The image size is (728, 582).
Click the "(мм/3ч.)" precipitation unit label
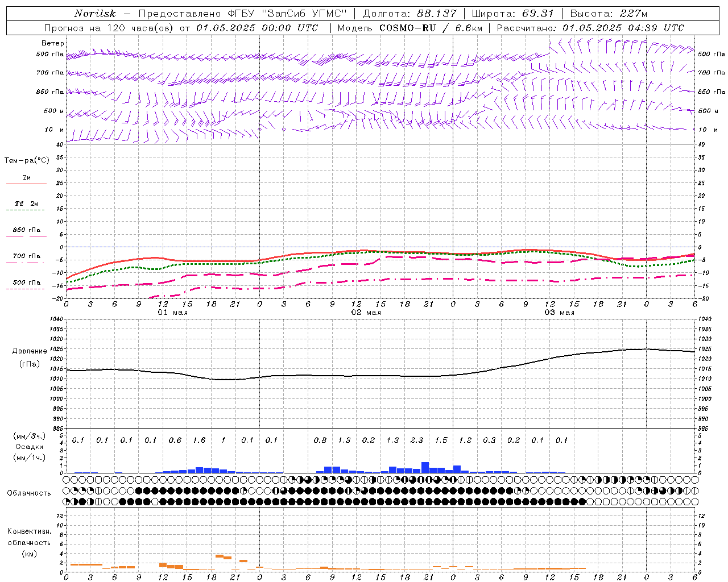tap(30, 436)
